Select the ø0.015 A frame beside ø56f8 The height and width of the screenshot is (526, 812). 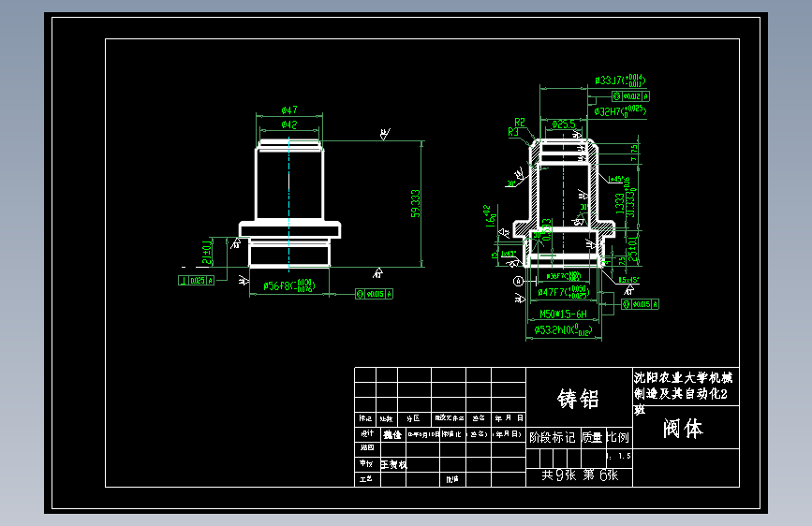pos(375,294)
